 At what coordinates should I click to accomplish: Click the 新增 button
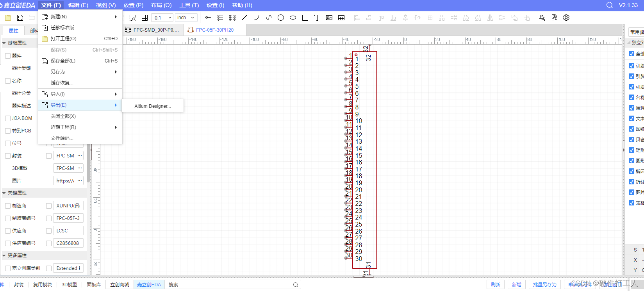coord(517,285)
